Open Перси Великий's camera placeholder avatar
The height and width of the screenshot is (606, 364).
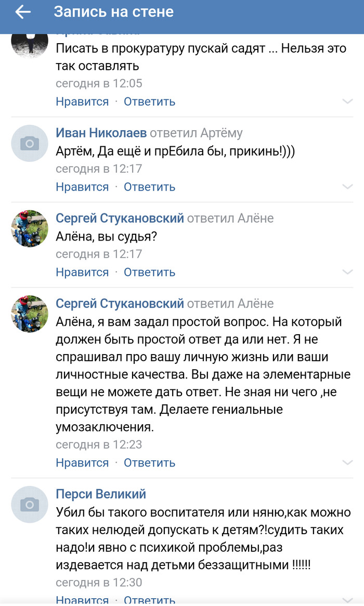click(30, 504)
